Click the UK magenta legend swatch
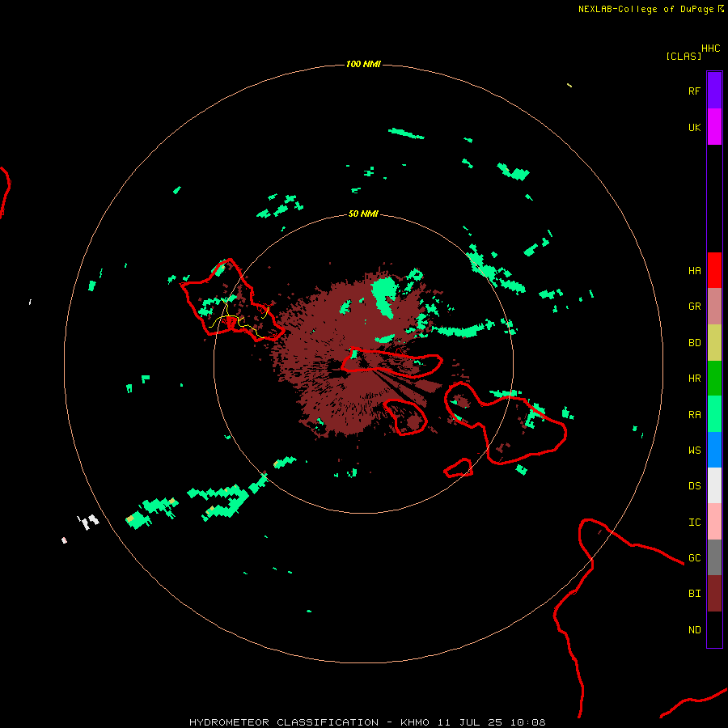Viewport: 728px width, 728px height. tap(714, 127)
